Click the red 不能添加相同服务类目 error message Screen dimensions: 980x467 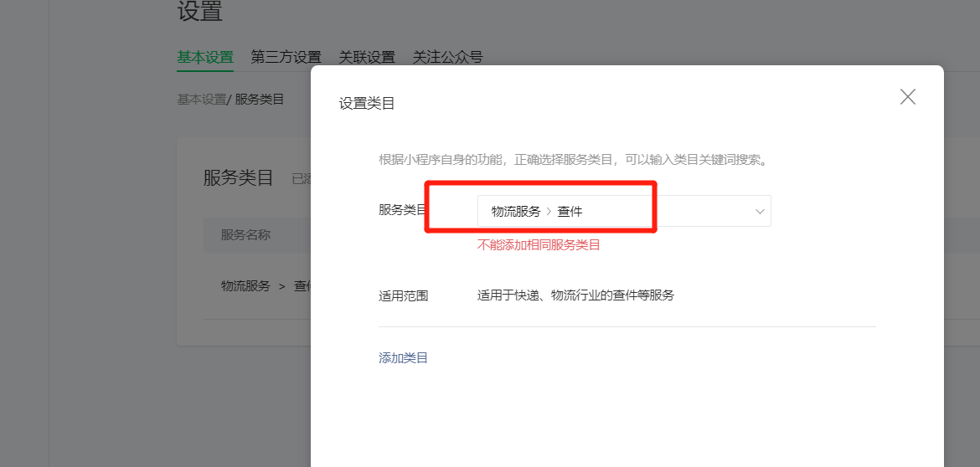point(539,244)
